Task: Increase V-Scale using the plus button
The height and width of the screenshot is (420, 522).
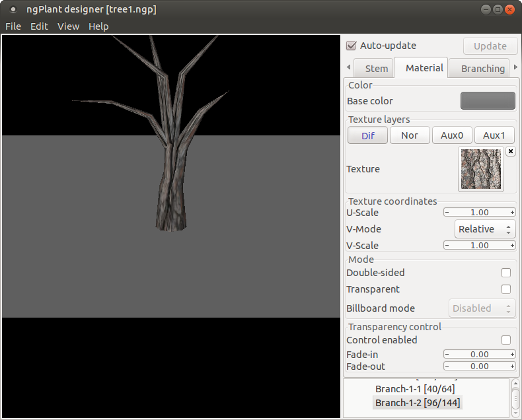Action: [512, 246]
